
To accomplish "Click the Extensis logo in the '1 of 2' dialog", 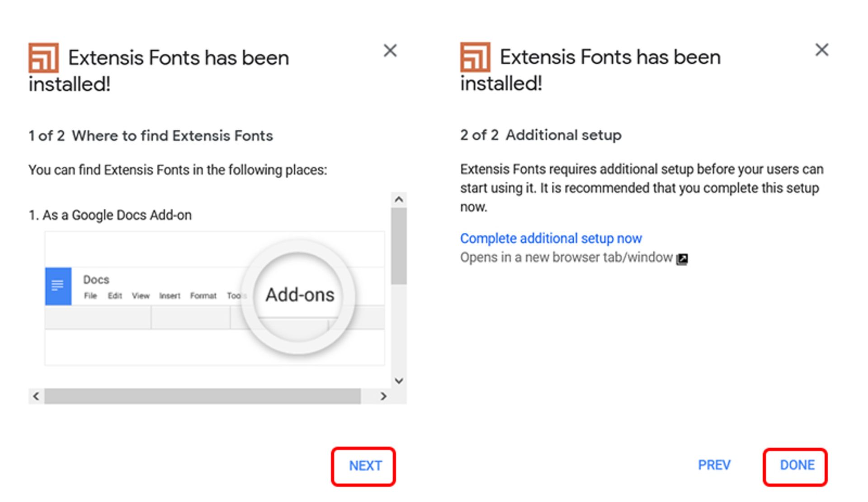I will coord(43,58).
